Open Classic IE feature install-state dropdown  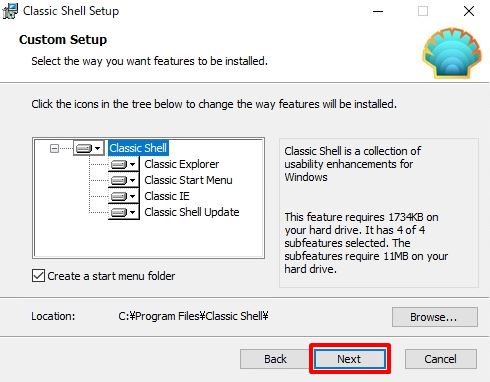click(123, 196)
